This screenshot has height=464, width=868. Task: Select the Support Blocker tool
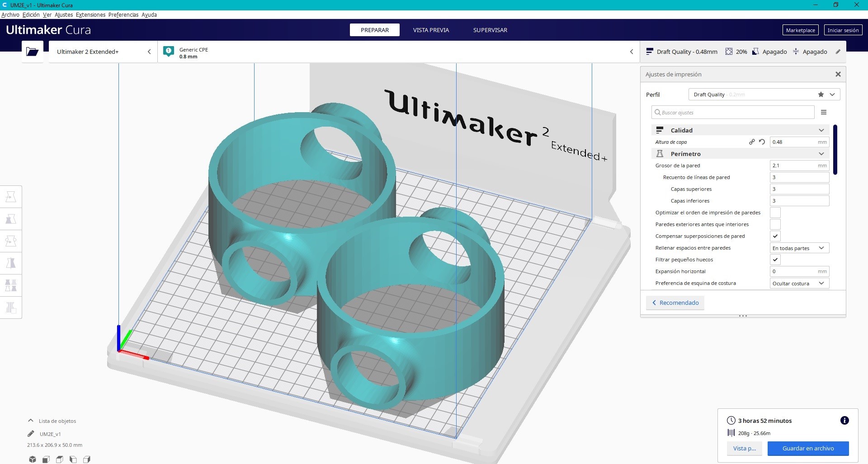pos(11,308)
